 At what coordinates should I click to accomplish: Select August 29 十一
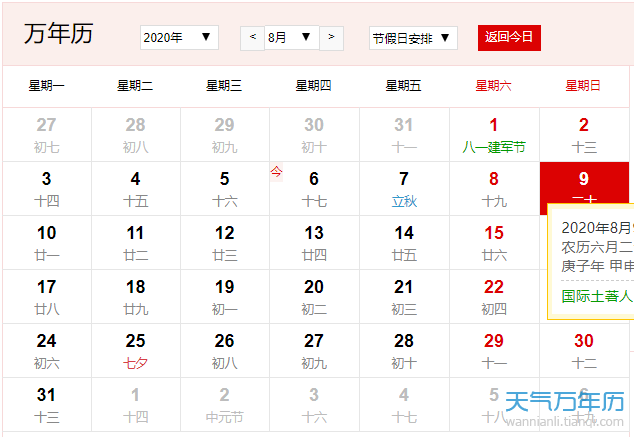point(494,351)
